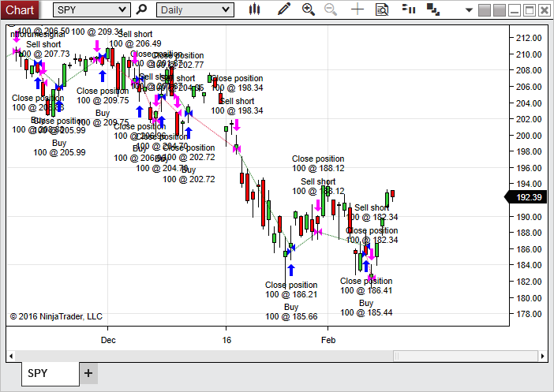554x392 pixels.
Task: Click the first gray link square
Action: [x=485, y=10]
